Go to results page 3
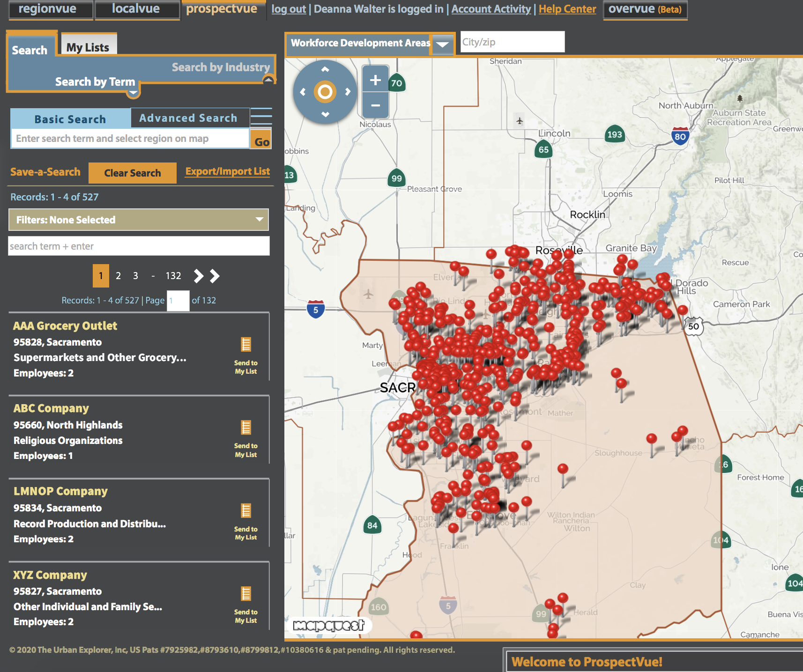Image resolution: width=803 pixels, height=672 pixels. [x=135, y=276]
